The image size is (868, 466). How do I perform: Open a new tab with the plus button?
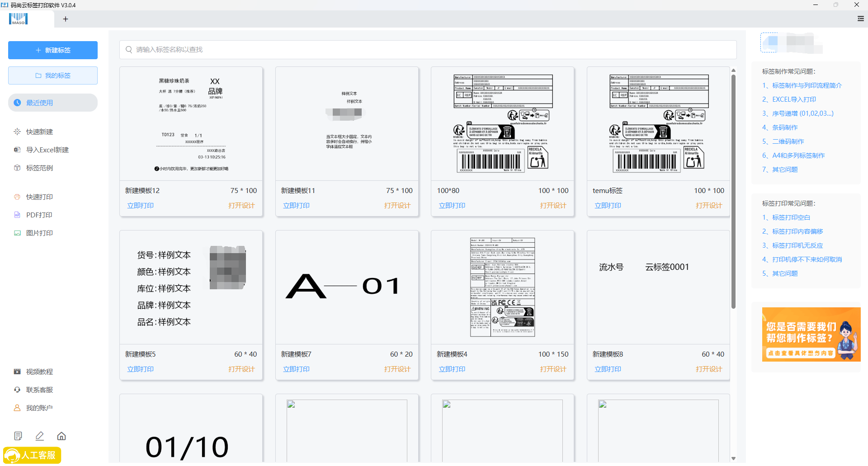66,19
